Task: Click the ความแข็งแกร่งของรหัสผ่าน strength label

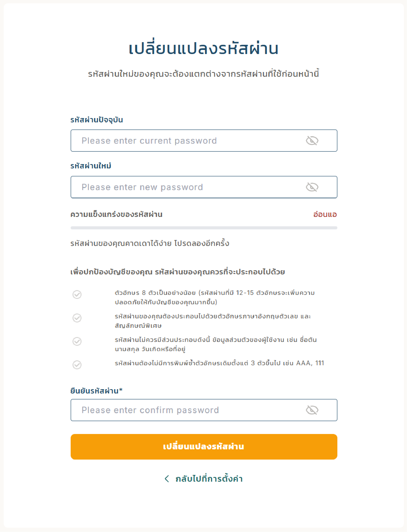Action: tap(117, 214)
